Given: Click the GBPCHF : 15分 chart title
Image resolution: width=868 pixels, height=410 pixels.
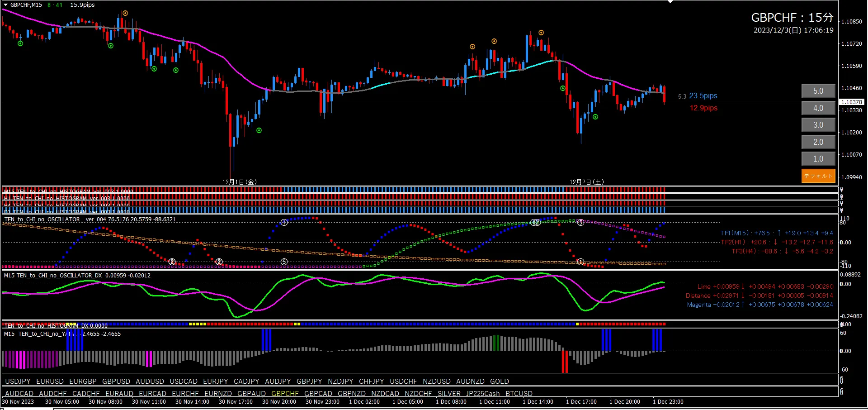Looking at the screenshot, I should tap(792, 18).
